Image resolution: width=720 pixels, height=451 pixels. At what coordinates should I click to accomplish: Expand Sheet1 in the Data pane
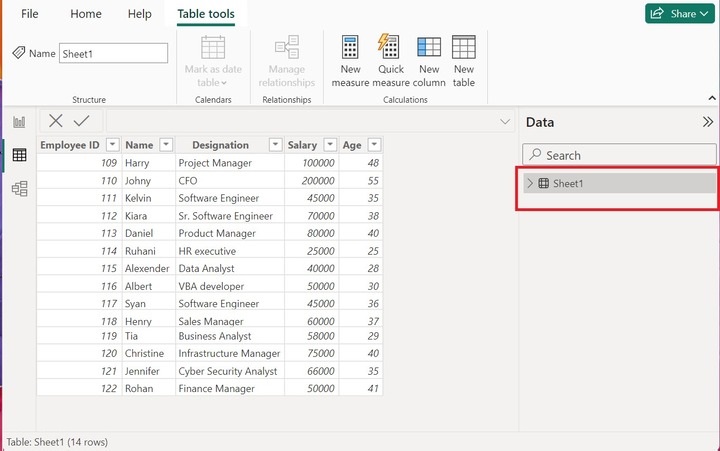pyautogui.click(x=530, y=183)
